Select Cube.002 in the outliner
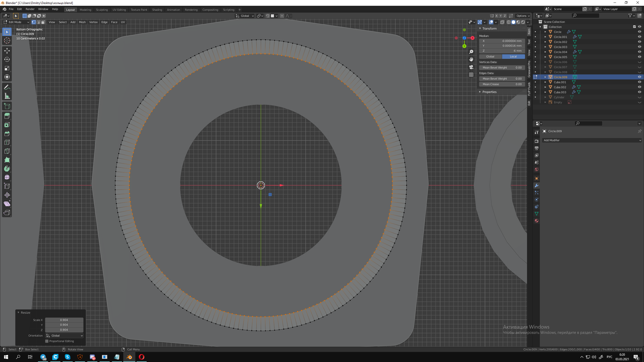This screenshot has width=644, height=362. (560, 87)
